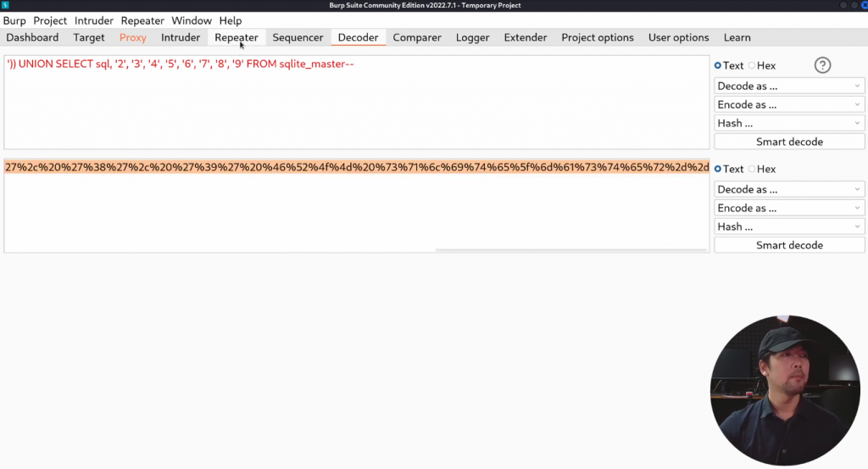This screenshot has height=469, width=868.
Task: Open the second panel's 'Decode as ...' dropdown
Action: pyautogui.click(x=789, y=189)
